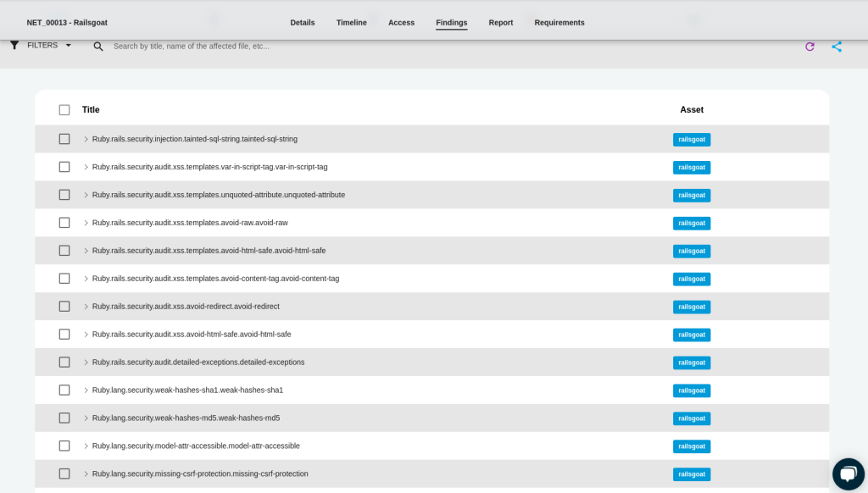The height and width of the screenshot is (493, 868).
Task: Check the tainted-sql-string finding checkbox
Action: click(64, 139)
